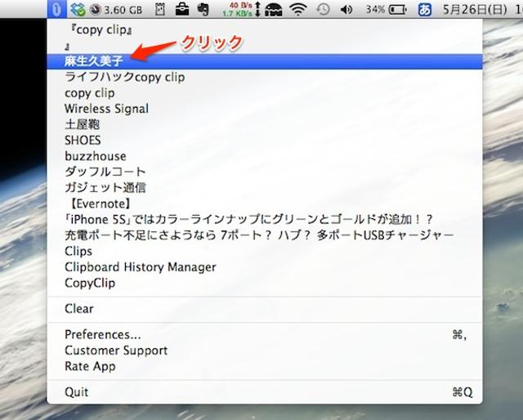Open Customer Support

coord(265,351)
